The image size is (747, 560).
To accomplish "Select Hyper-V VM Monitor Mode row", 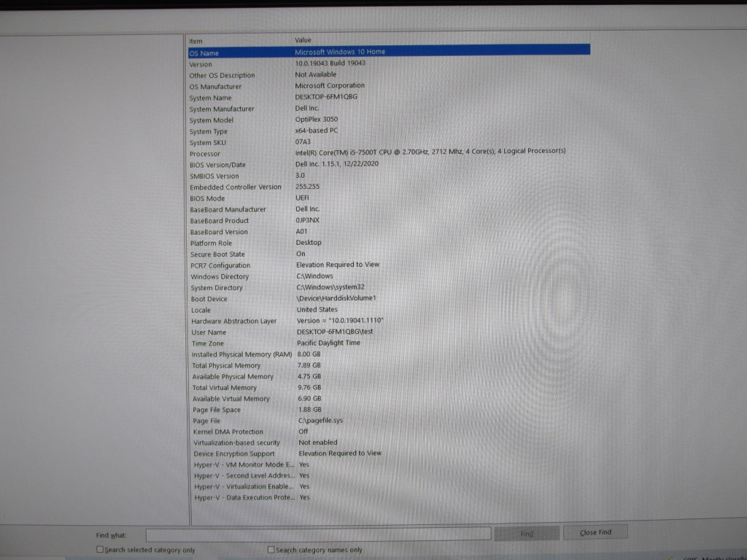I will 389,464.
